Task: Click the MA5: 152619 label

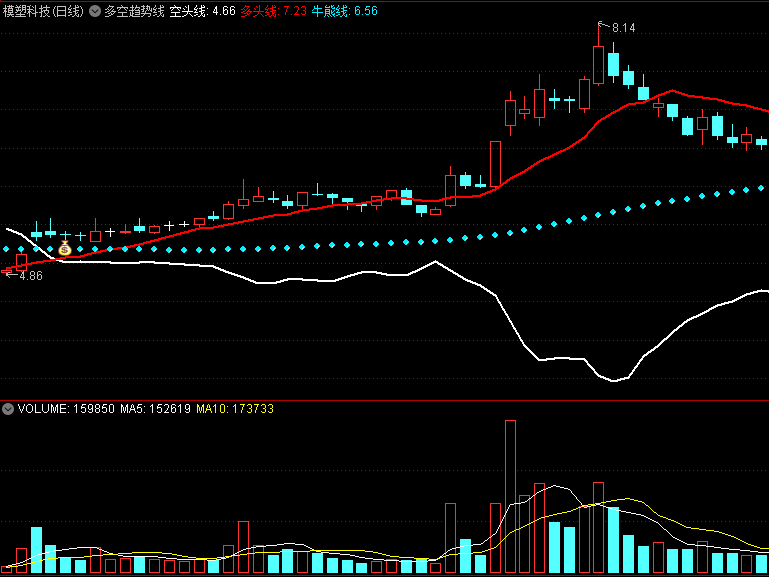Action: click(155, 409)
